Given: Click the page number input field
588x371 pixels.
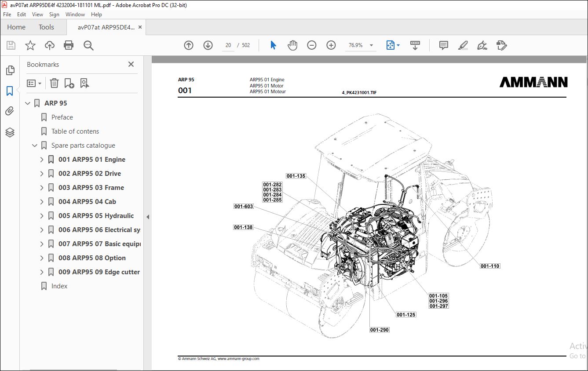Looking at the screenshot, I should tap(228, 45).
